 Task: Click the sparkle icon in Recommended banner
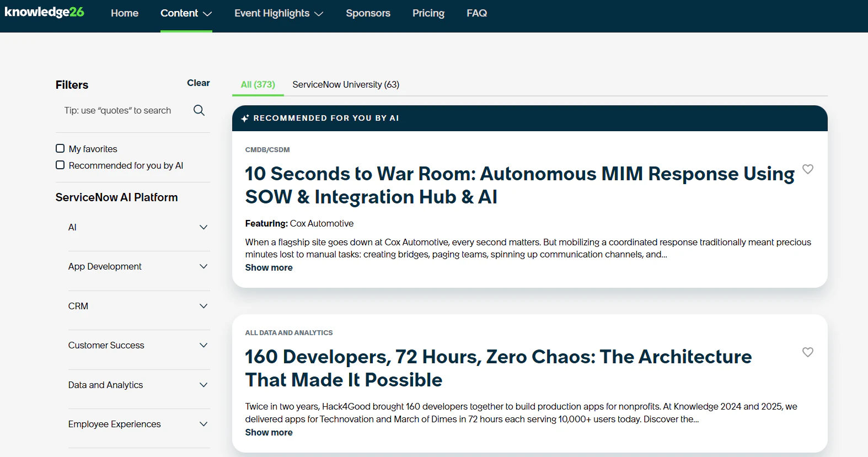245,118
